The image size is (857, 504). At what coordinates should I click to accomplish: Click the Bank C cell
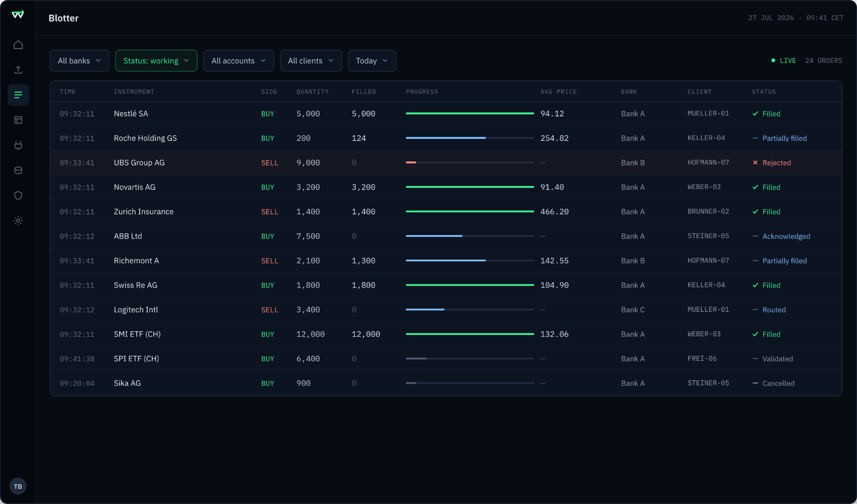(632, 310)
